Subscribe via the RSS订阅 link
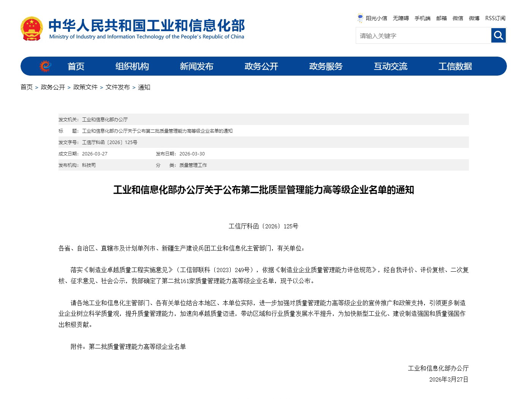 [495, 18]
